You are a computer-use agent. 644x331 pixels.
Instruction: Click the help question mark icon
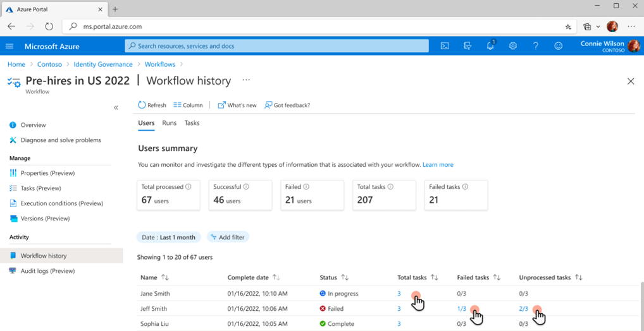[536, 46]
